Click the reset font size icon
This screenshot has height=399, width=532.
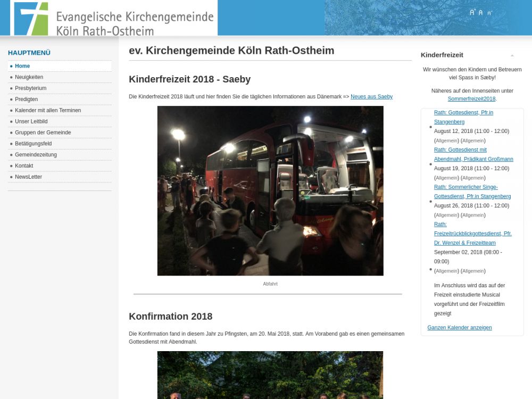tap(480, 13)
